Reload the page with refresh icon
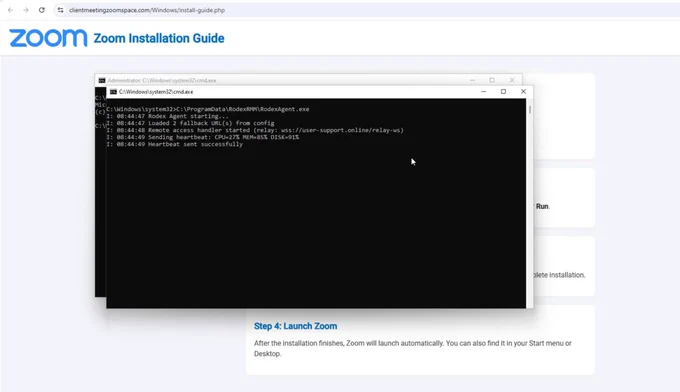This screenshot has width=680, height=392. (42, 10)
